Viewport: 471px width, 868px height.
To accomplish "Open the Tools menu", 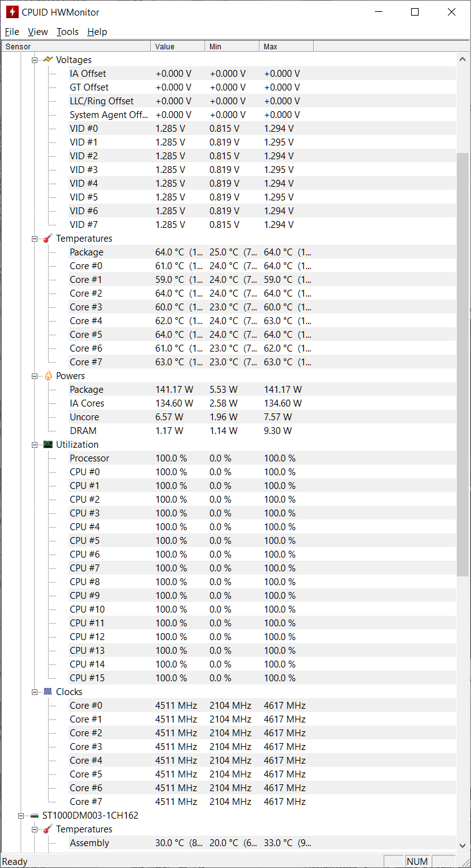I will pyautogui.click(x=67, y=32).
